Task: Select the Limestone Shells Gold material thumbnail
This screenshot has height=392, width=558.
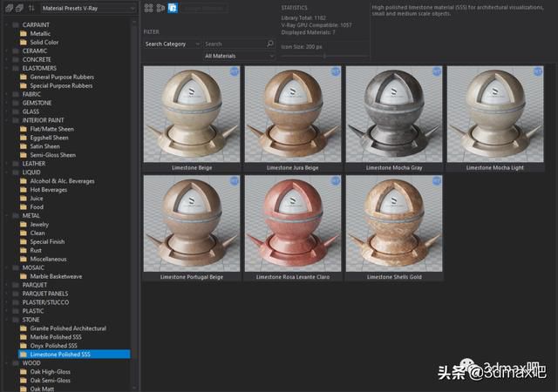Action: (394, 223)
